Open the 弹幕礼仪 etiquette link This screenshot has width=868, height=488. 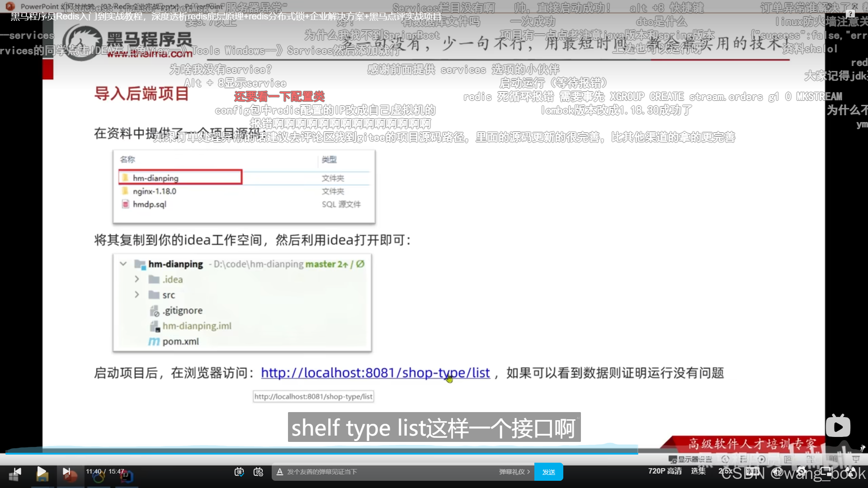click(514, 472)
